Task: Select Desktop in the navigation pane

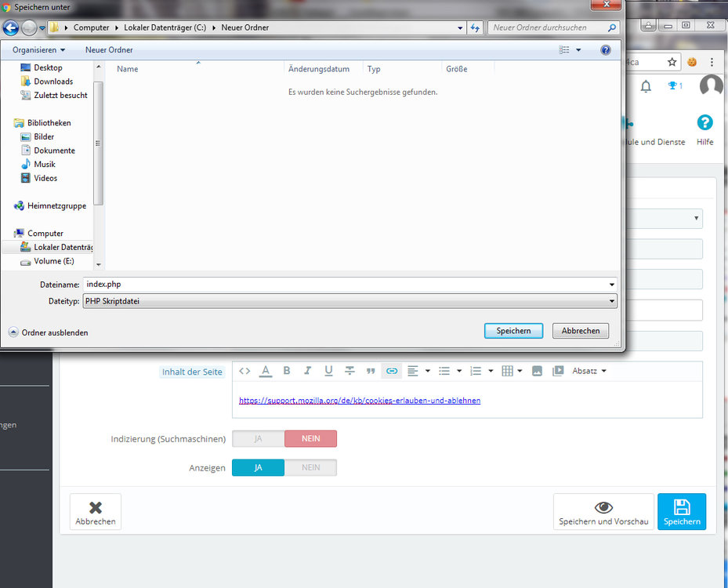Action: [48, 67]
